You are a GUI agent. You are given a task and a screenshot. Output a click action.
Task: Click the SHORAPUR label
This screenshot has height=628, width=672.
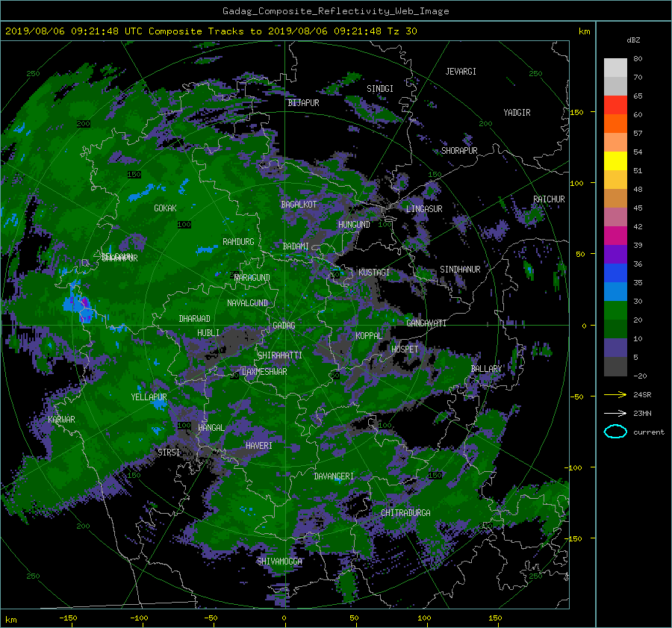pyautogui.click(x=459, y=151)
